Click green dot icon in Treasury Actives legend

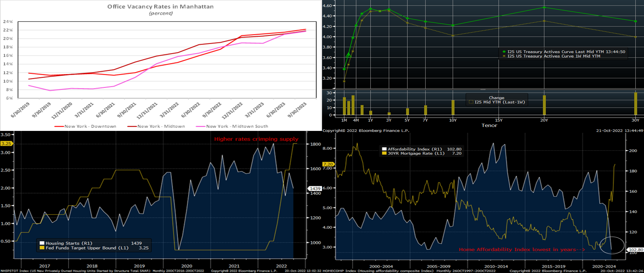[x=504, y=52]
